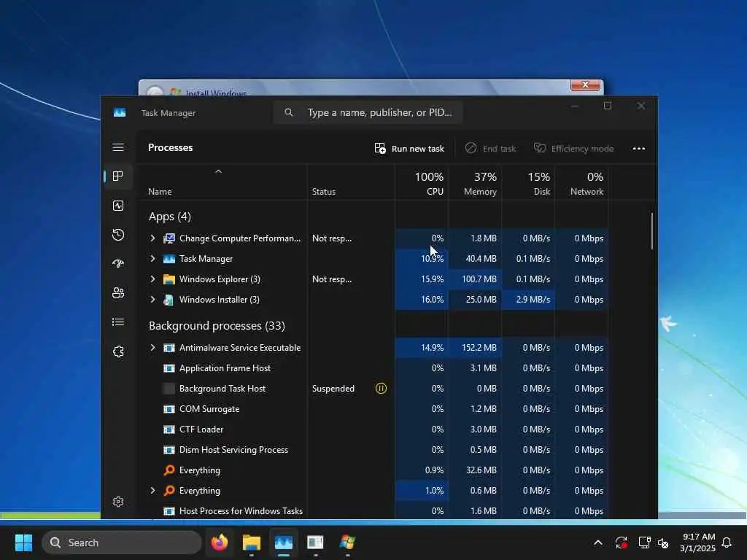Select the COM Surrogate process
Viewport: 747px width, 560px height.
click(209, 409)
